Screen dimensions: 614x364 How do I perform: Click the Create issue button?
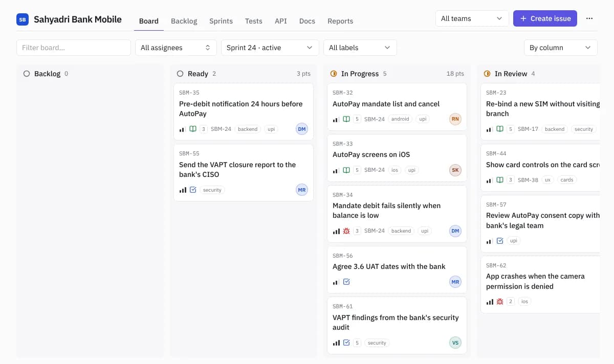click(545, 18)
